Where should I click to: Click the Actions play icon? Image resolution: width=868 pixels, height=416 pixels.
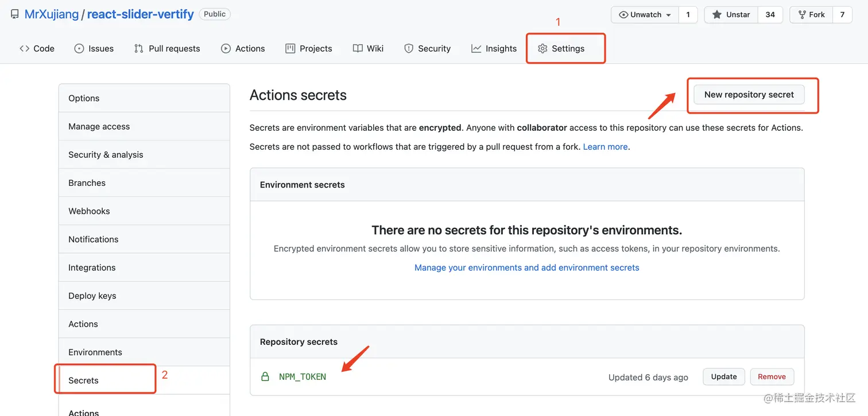226,49
